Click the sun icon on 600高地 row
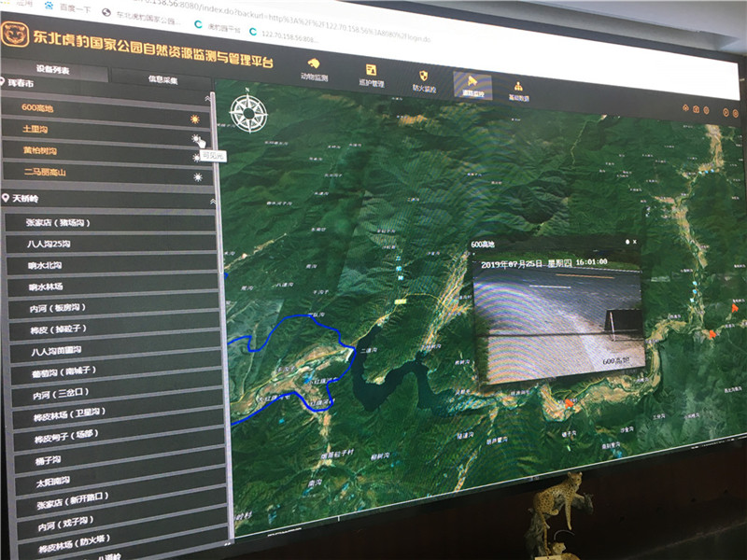Viewport: 747px width, 560px height. click(x=195, y=119)
